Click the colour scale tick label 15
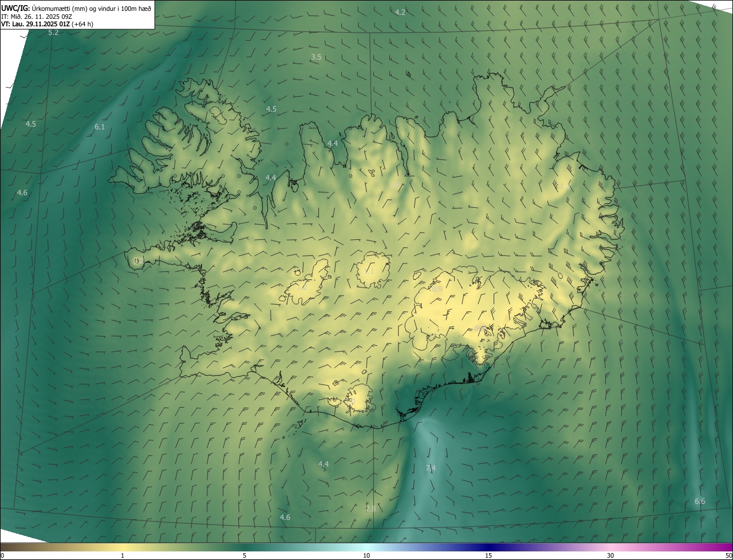This screenshot has height=560, width=733. [x=488, y=555]
